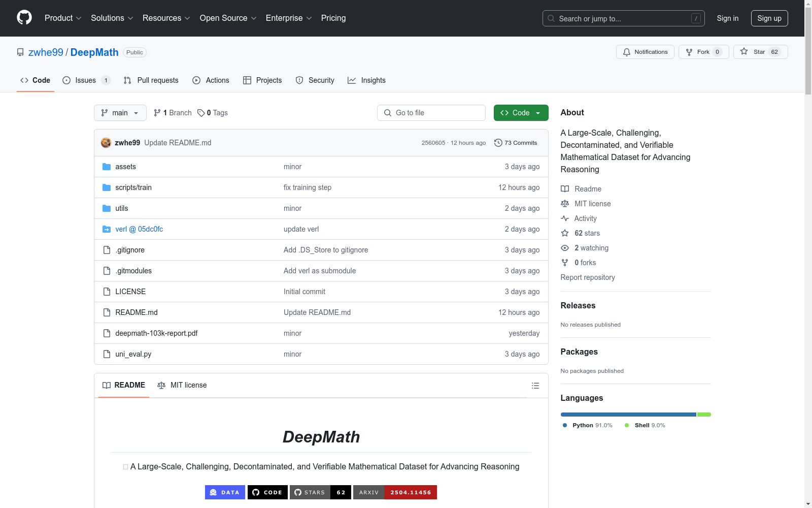Screen dimensions: 812x508
Task: Open the Pricing link
Action: 333,18
